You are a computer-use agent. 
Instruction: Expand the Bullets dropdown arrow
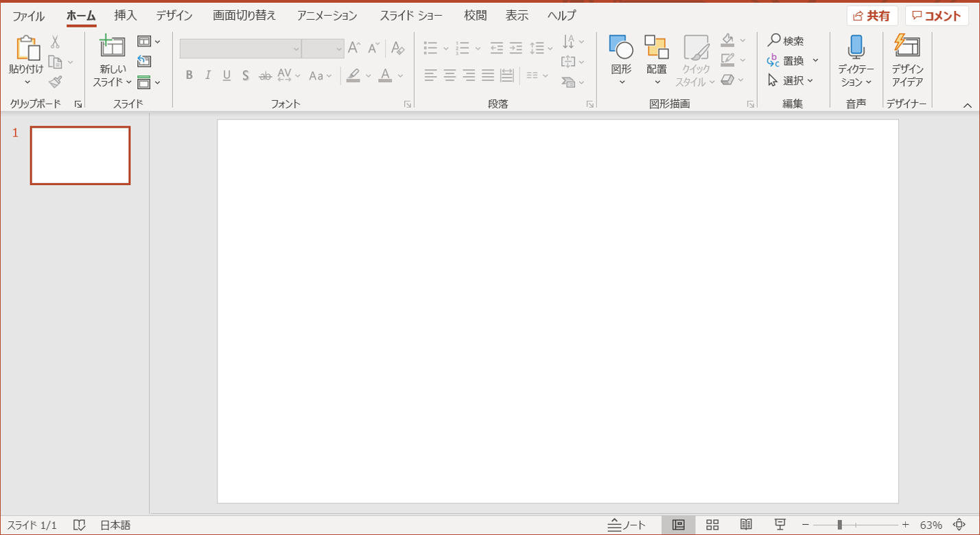(x=446, y=49)
